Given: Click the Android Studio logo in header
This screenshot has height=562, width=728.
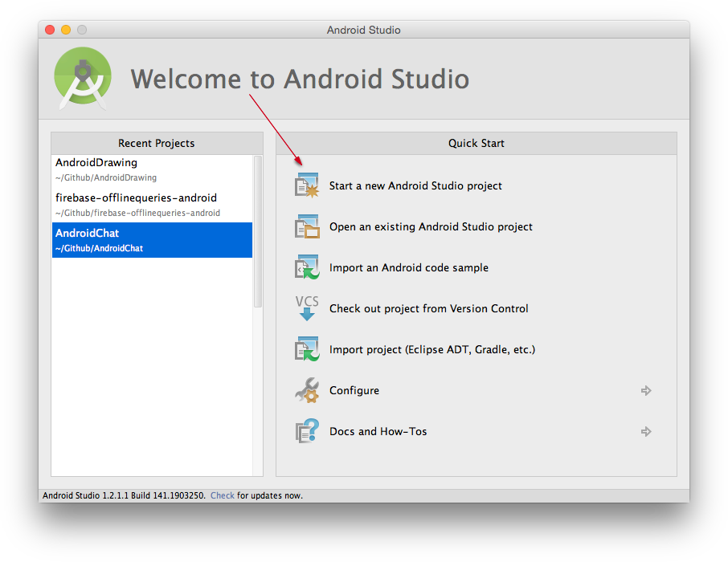Looking at the screenshot, I should [83, 79].
